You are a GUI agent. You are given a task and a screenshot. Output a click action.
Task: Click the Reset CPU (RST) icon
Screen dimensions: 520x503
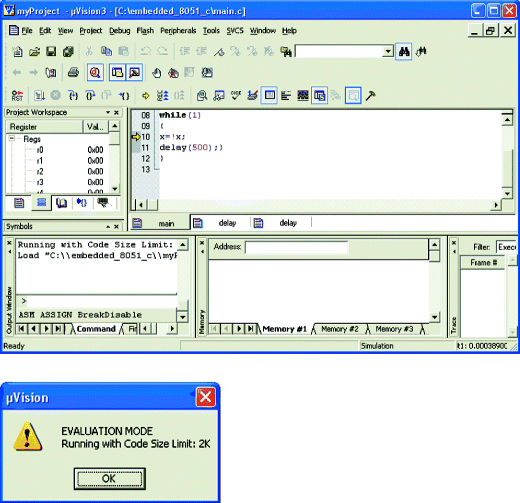17,96
